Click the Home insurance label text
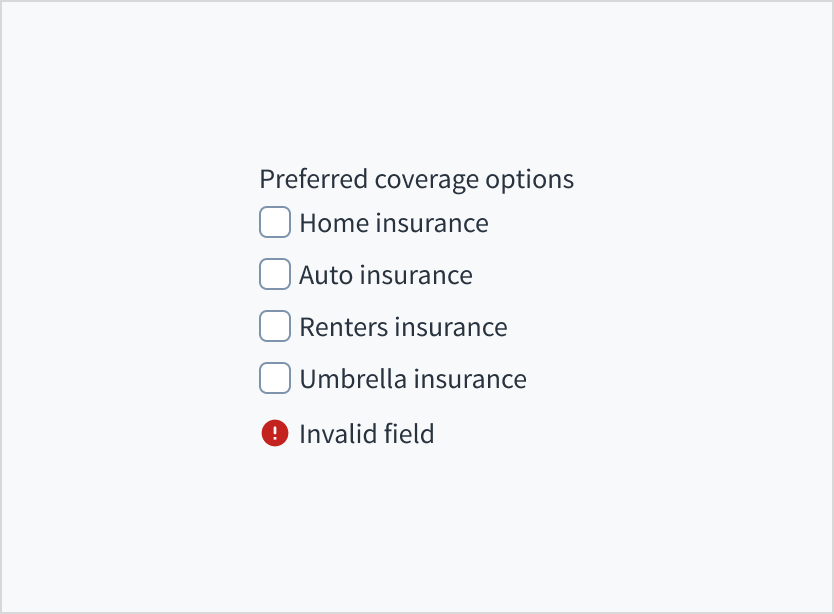 (x=393, y=223)
